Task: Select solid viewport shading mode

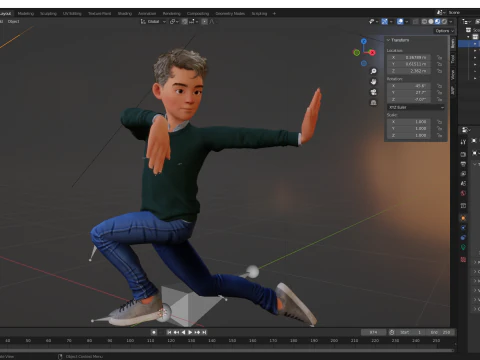Action: pyautogui.click(x=431, y=21)
